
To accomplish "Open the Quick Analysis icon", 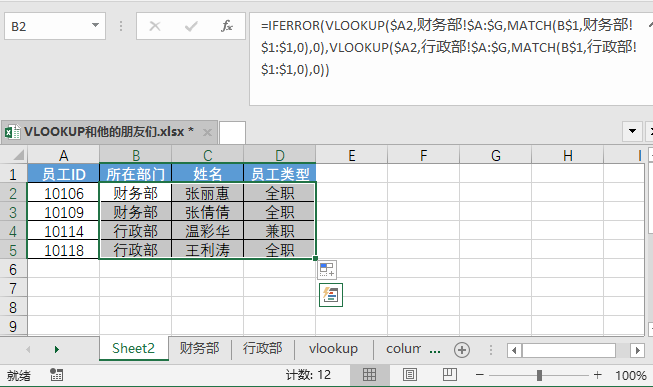I will pyautogui.click(x=331, y=295).
